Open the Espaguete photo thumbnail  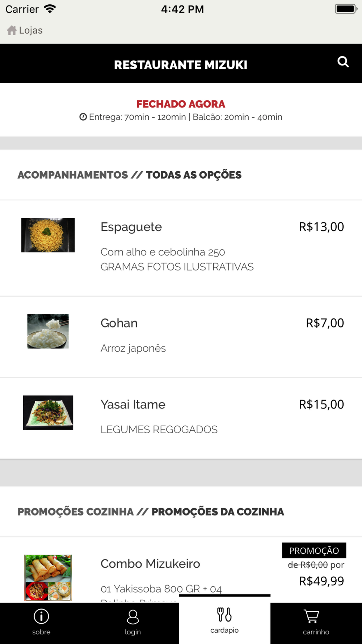click(x=48, y=235)
